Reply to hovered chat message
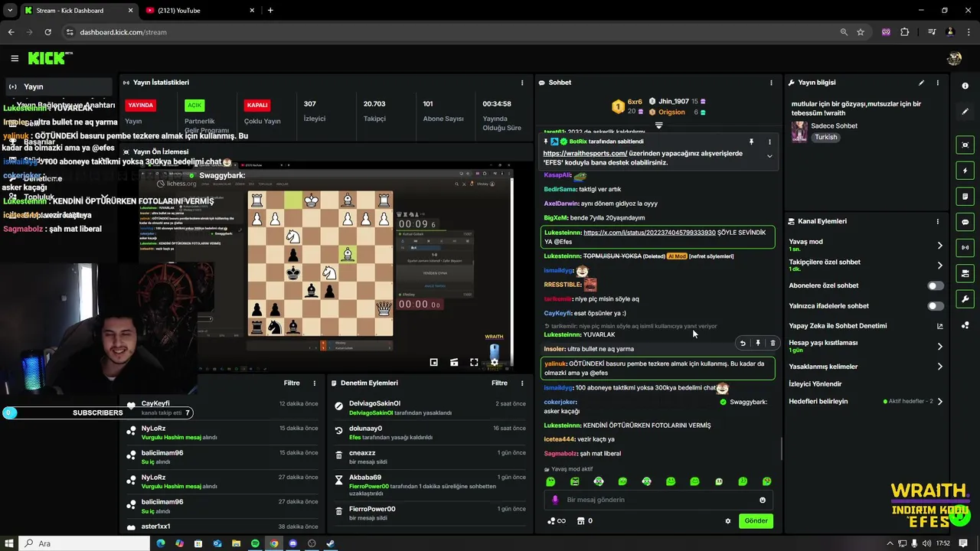This screenshot has width=980, height=551. point(742,344)
